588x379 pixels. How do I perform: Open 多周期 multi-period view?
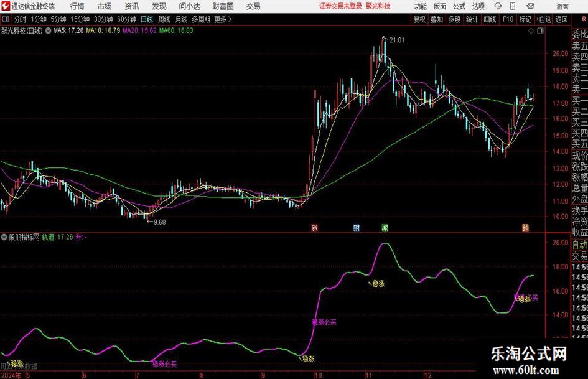(x=200, y=19)
